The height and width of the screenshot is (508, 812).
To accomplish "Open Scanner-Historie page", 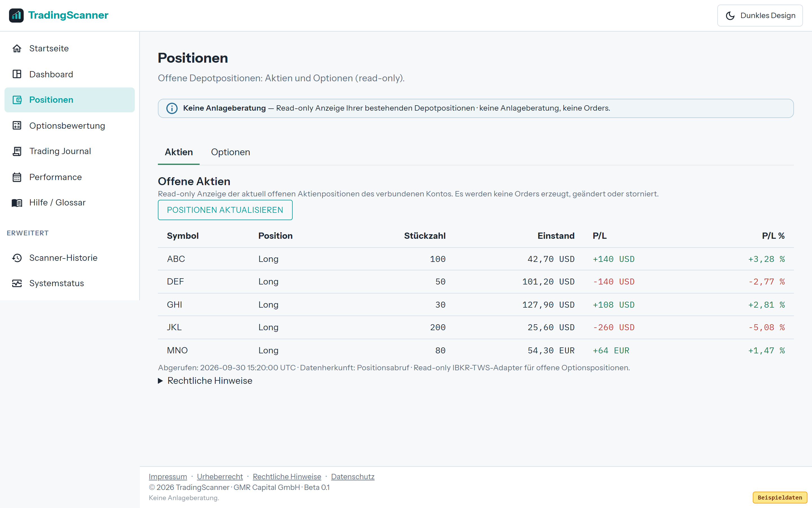I will pos(69,258).
